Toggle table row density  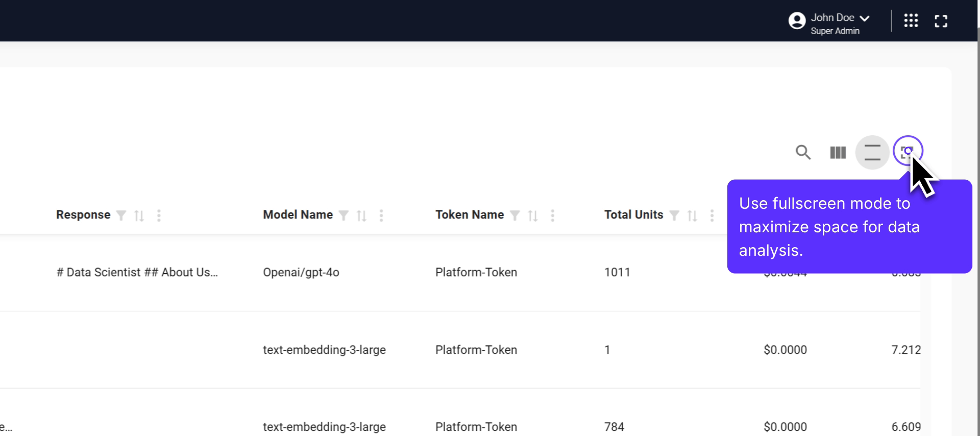coord(872,152)
